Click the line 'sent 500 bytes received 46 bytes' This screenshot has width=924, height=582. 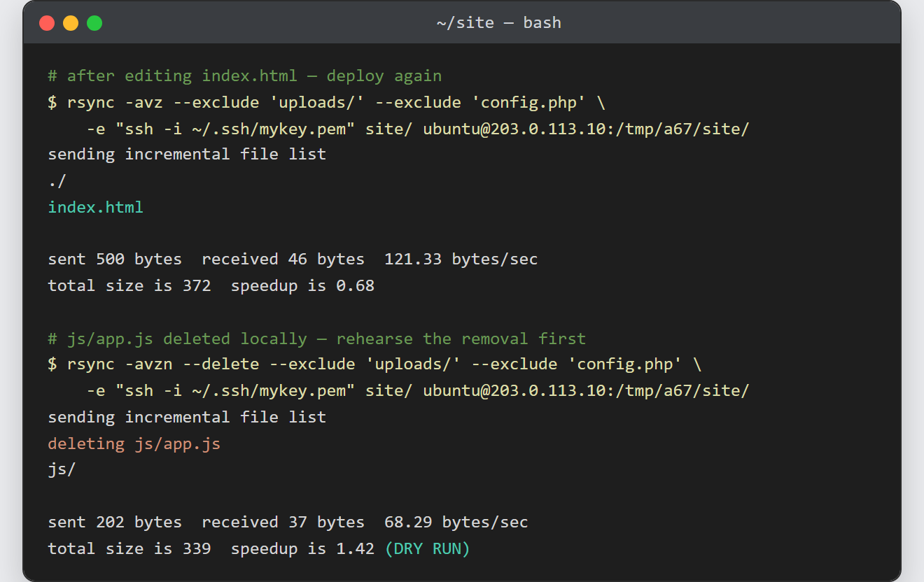tap(293, 260)
